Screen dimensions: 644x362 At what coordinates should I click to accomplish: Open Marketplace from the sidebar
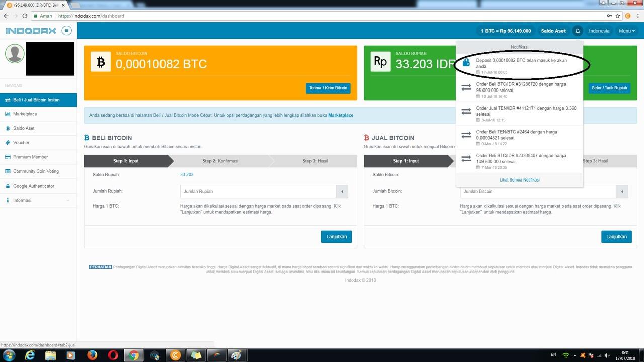coord(38,114)
